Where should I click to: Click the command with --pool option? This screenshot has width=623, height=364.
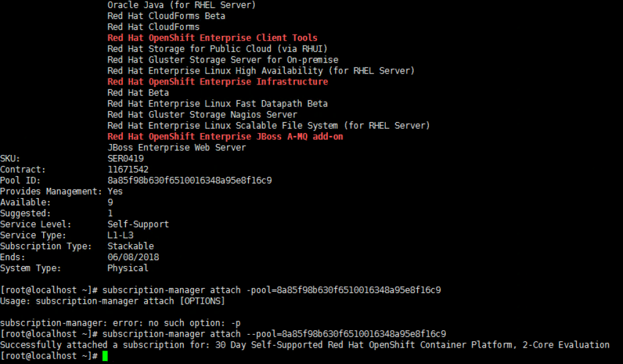tap(274, 334)
